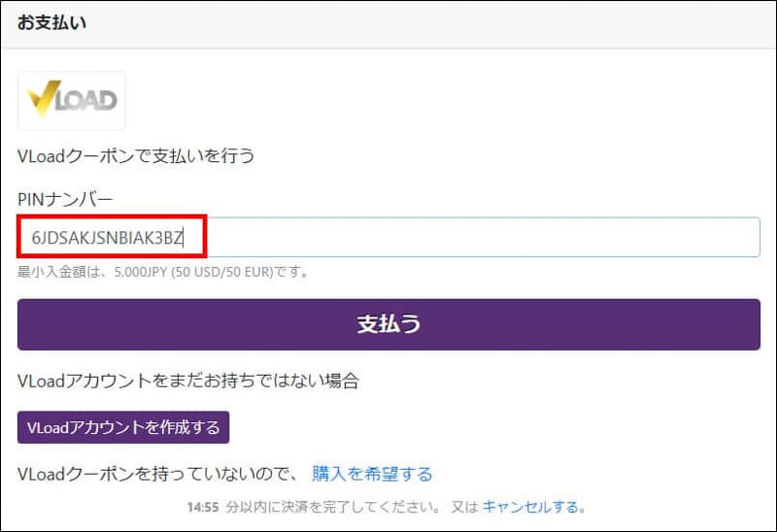This screenshot has width=777, height=532.
Task: Click VLoadアカウントを作成する button
Action: pos(123,427)
